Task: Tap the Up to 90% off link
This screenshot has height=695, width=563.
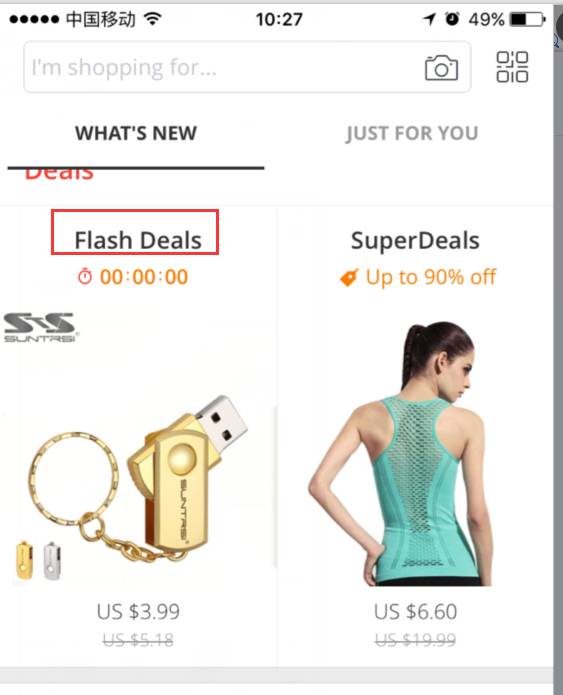Action: click(x=430, y=277)
